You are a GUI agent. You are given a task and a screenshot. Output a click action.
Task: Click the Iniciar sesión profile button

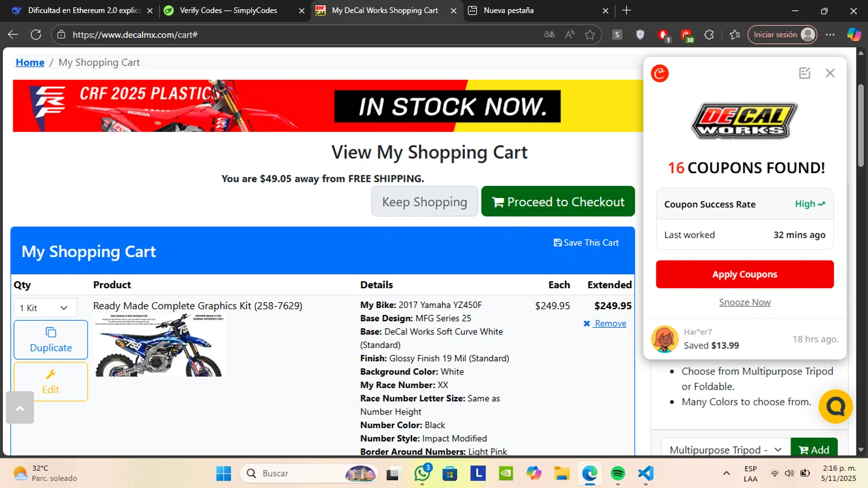pyautogui.click(x=782, y=35)
